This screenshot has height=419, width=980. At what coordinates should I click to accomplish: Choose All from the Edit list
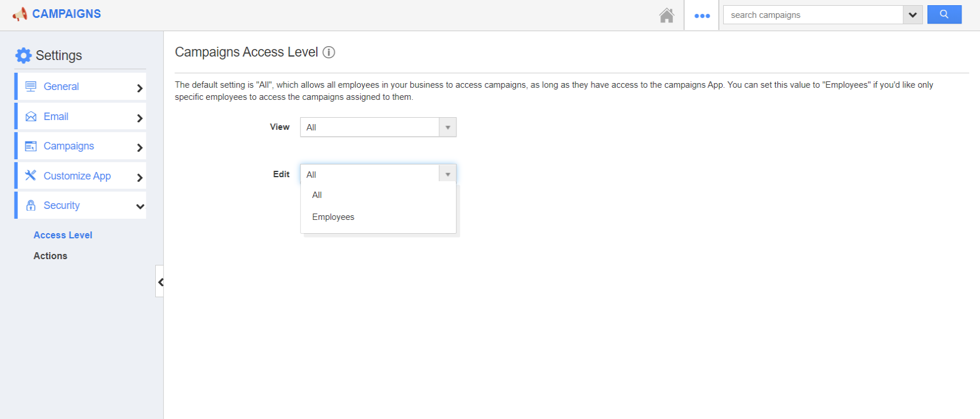coord(317,195)
